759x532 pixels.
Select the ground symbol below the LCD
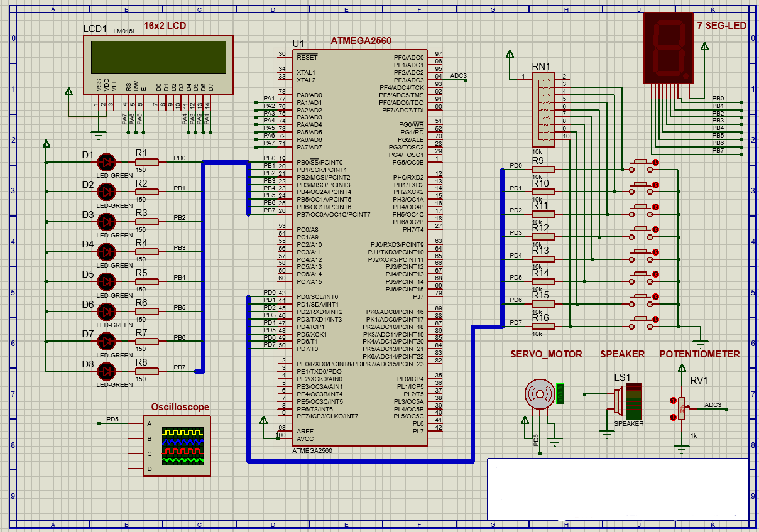tap(97, 134)
